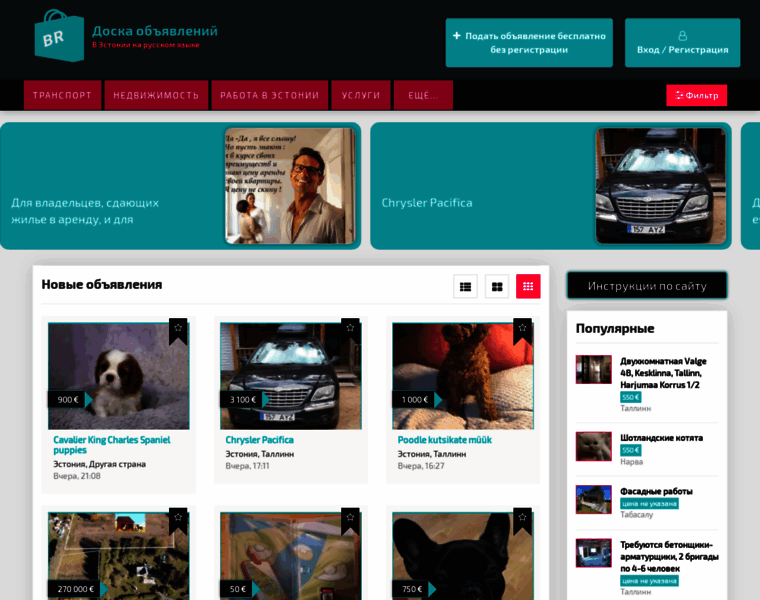Open the red poodle photo thumbnail
The image size is (760, 600).
463,376
